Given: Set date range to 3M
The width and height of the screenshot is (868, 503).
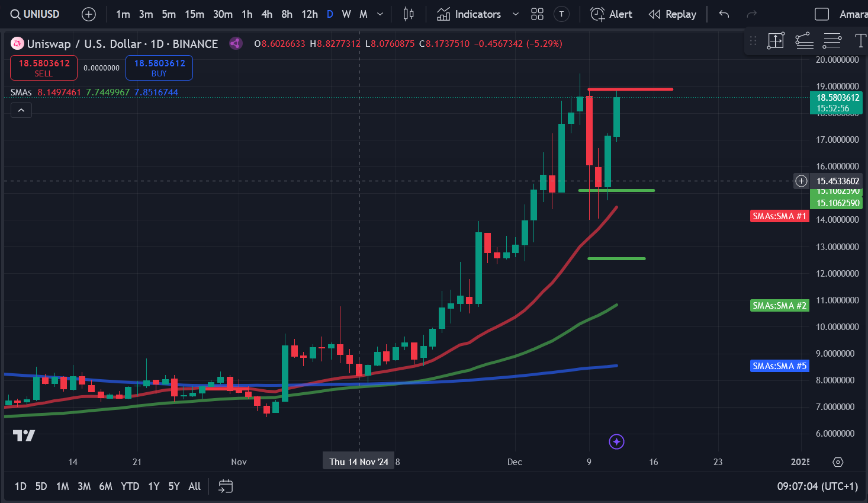Looking at the screenshot, I should pos(84,486).
